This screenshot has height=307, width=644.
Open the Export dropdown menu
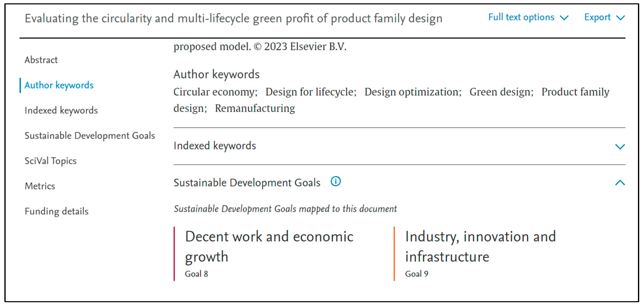coord(604,17)
